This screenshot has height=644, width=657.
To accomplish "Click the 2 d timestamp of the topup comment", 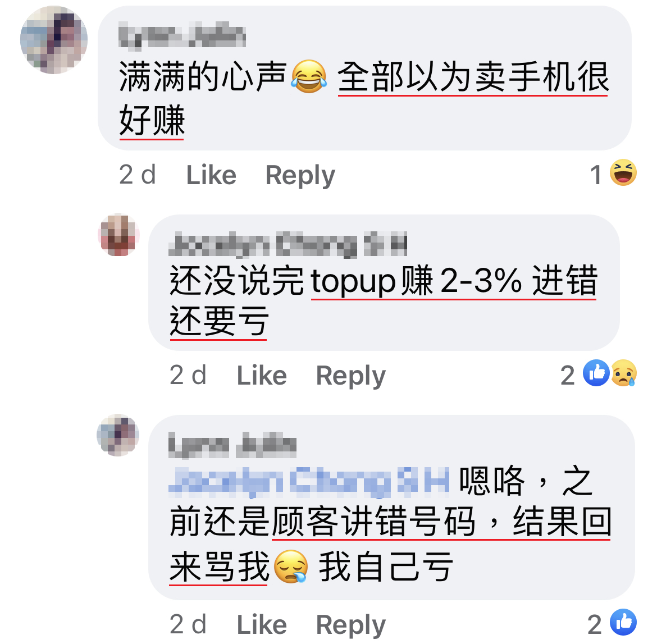I will click(188, 375).
